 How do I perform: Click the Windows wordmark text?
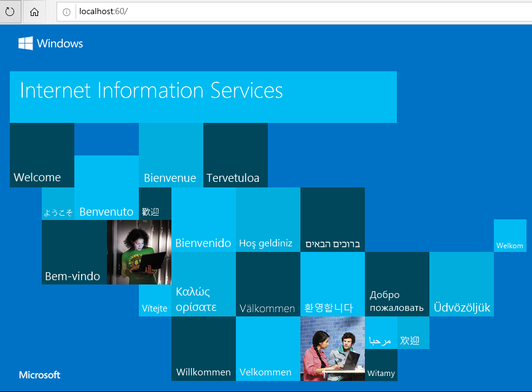[60, 44]
